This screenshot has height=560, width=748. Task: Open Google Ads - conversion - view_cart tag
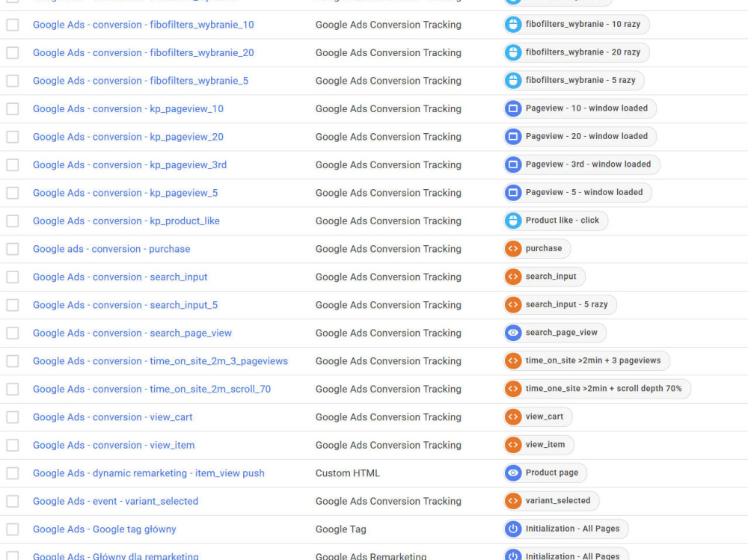pyautogui.click(x=113, y=417)
